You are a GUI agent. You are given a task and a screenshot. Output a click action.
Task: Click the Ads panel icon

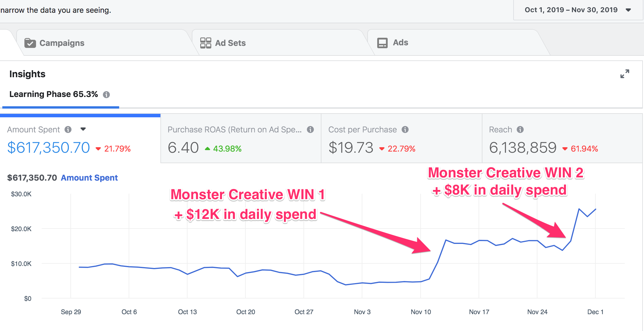[382, 43]
